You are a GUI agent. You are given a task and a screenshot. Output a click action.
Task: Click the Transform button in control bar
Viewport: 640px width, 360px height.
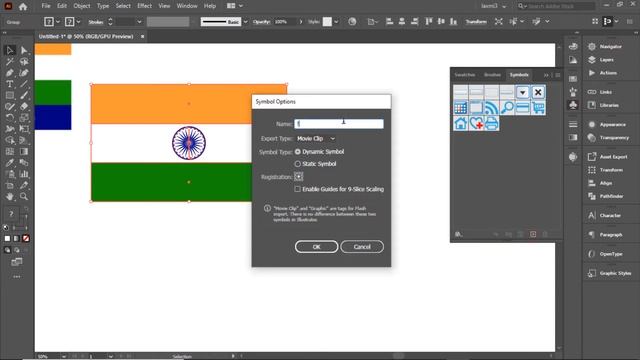(476, 22)
